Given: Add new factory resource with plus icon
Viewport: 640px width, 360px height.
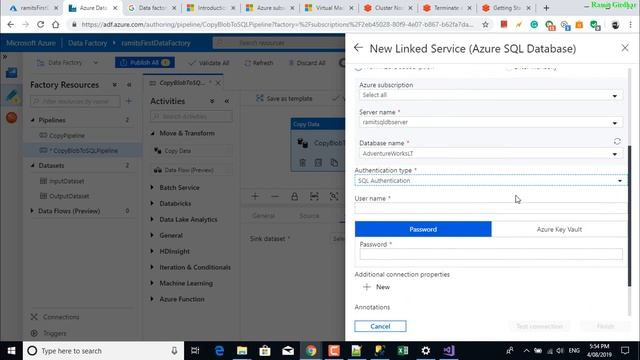Looking at the screenshot, I should [129, 101].
